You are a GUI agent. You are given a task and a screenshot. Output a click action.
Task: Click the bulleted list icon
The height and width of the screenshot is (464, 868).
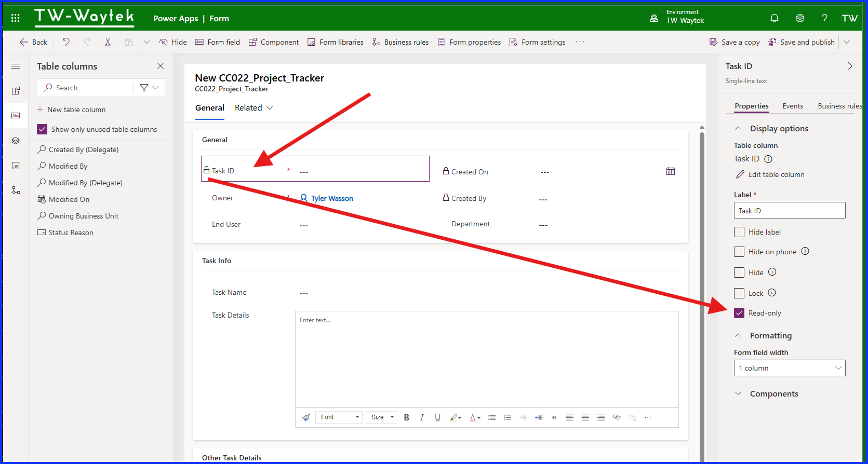click(x=492, y=417)
